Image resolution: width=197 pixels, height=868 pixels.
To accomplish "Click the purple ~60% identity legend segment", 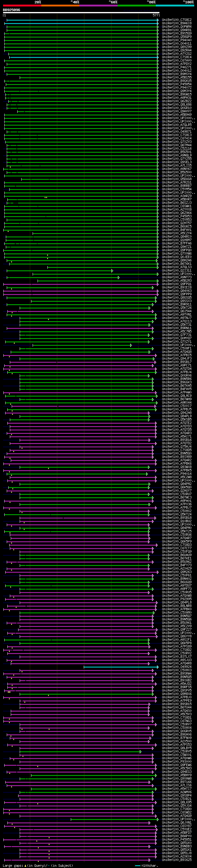I will pos(99,6).
